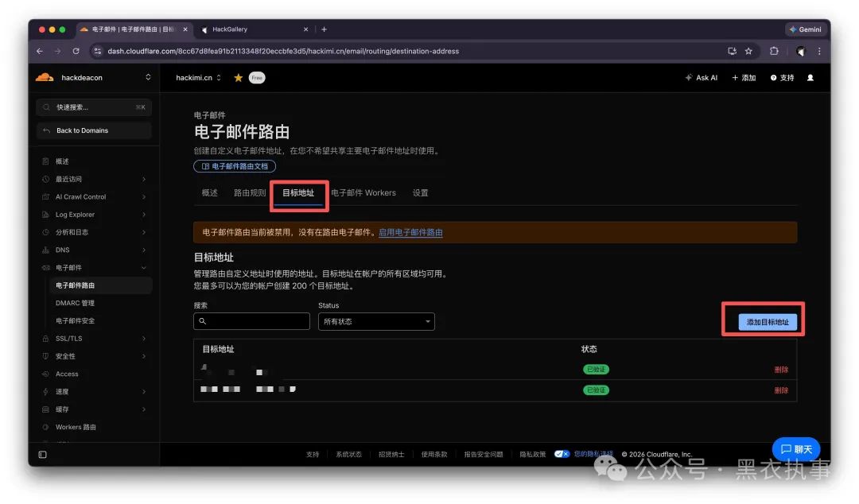The image size is (859, 504).
Task: Open the browser extensions puzzle icon
Action: pyautogui.click(x=774, y=51)
